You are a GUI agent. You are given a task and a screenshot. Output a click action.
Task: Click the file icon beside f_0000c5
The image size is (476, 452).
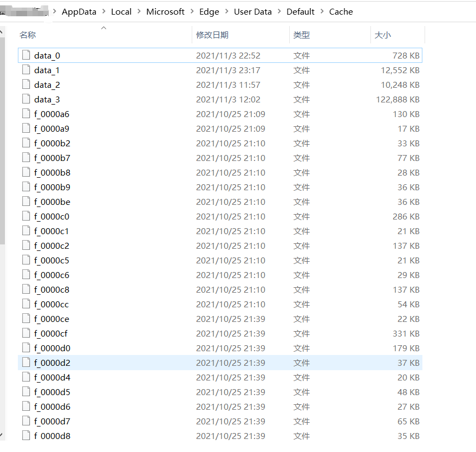(26, 260)
